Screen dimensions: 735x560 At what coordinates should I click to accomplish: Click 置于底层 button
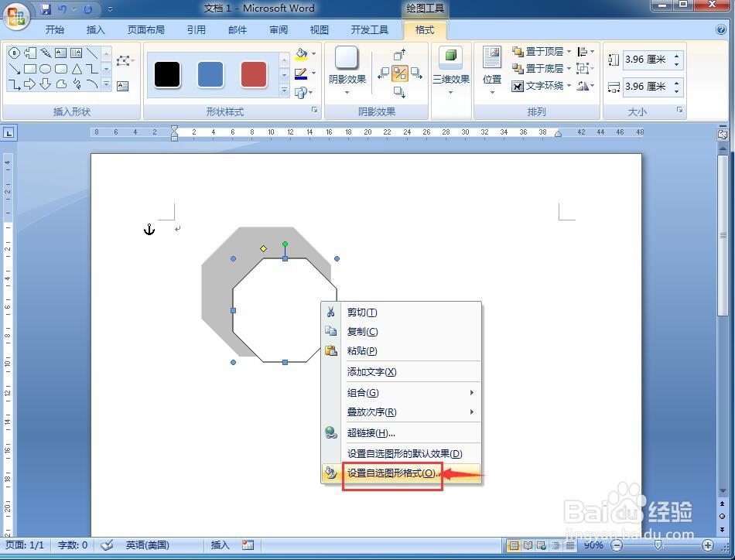[x=538, y=69]
